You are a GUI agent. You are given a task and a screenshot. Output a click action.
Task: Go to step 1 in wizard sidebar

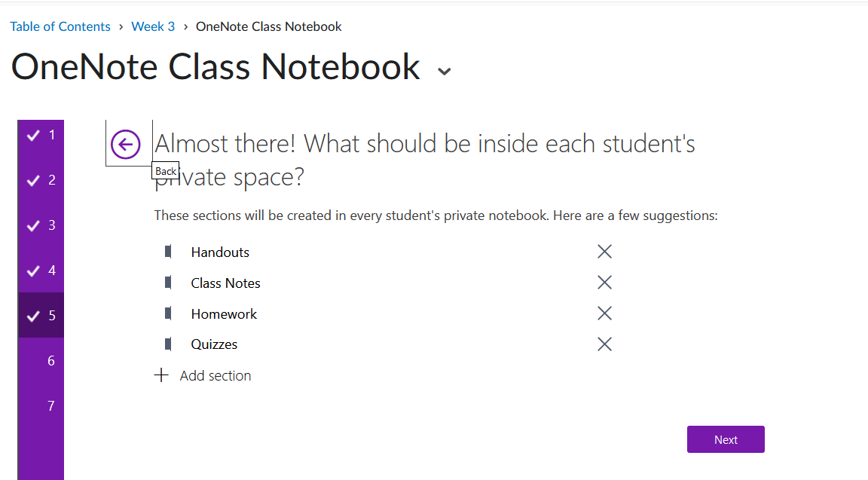(x=41, y=136)
